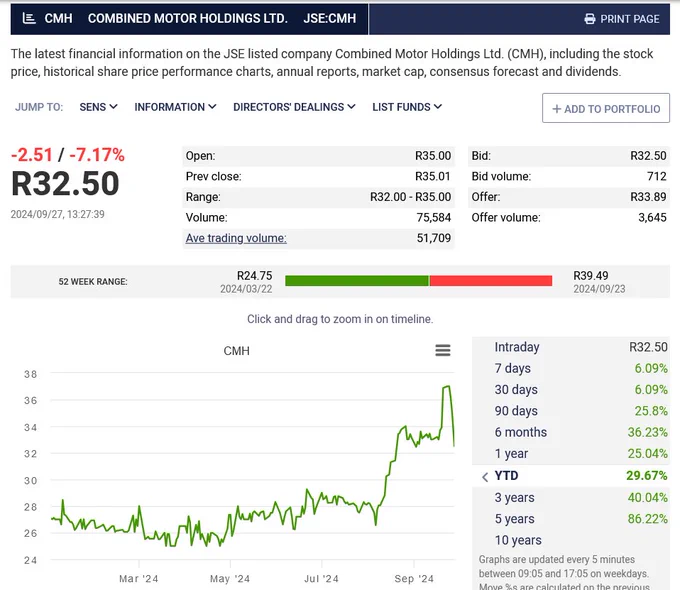Image resolution: width=680 pixels, height=590 pixels.
Task: Click the CMH ticker in the header
Action: coord(59,18)
